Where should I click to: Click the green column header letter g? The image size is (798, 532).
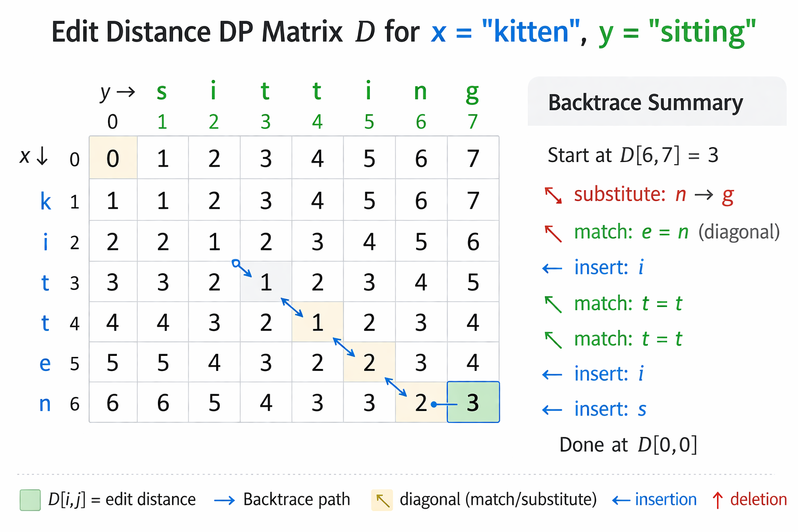point(472,92)
